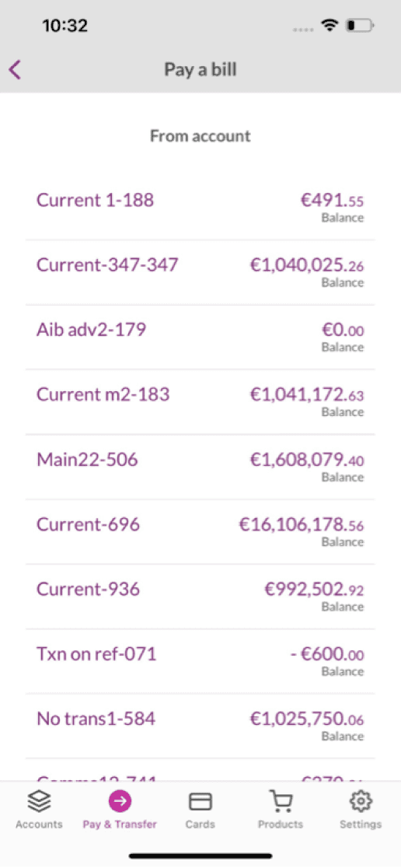Select the Current-936 account

(x=200, y=597)
